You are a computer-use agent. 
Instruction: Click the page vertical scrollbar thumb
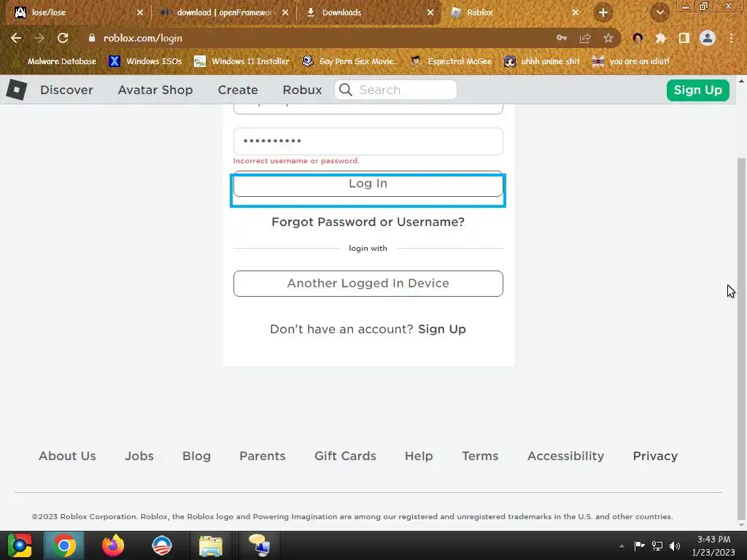point(741,338)
